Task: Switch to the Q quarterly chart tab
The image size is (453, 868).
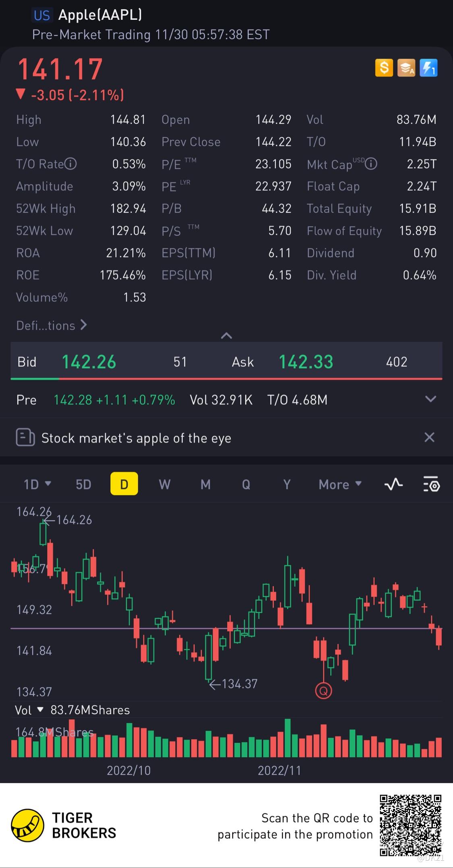Action: tap(246, 484)
